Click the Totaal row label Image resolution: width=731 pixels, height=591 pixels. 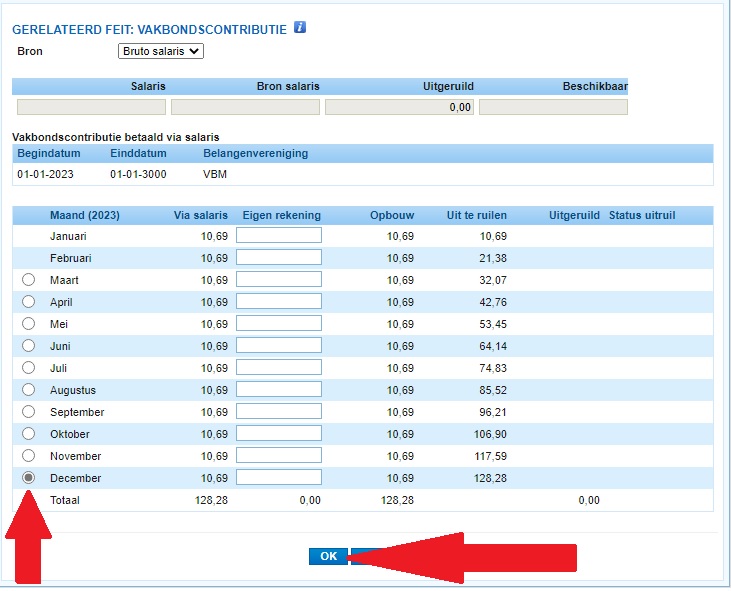pos(65,500)
